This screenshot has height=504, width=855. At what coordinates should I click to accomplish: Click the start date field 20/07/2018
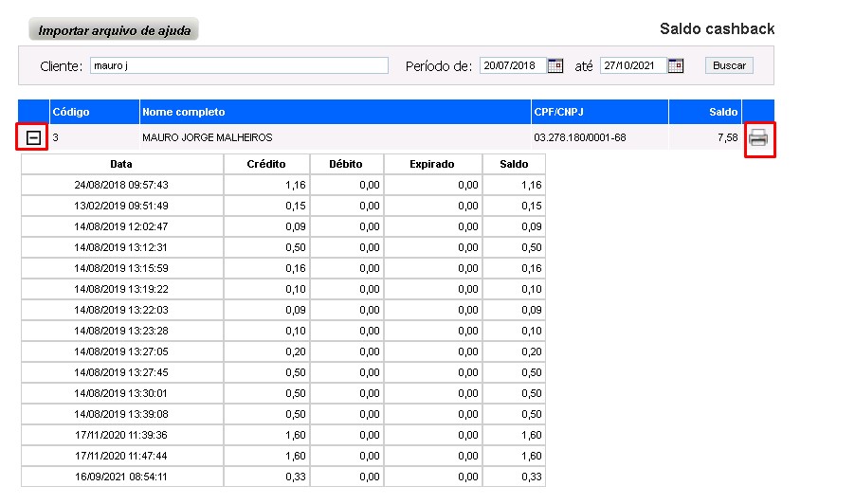513,65
